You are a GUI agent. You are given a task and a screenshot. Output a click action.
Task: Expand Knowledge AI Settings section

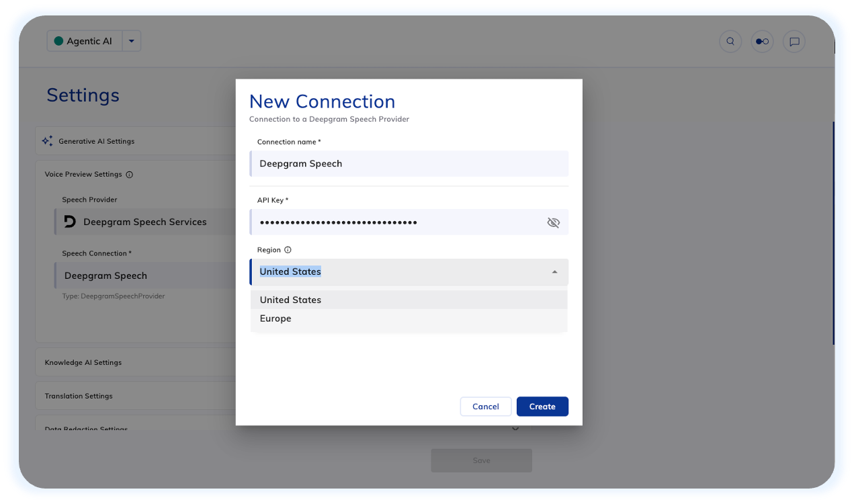136,362
